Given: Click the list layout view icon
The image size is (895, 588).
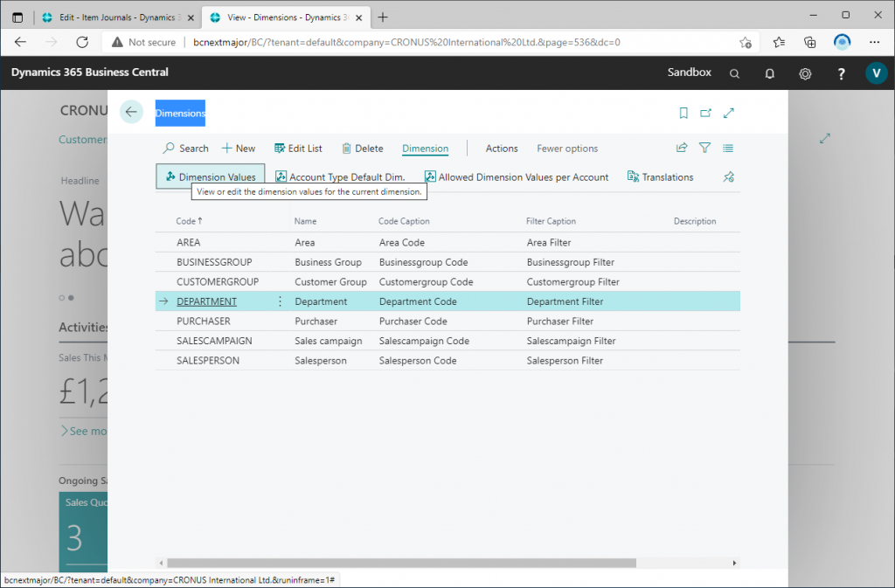Looking at the screenshot, I should coord(728,149).
